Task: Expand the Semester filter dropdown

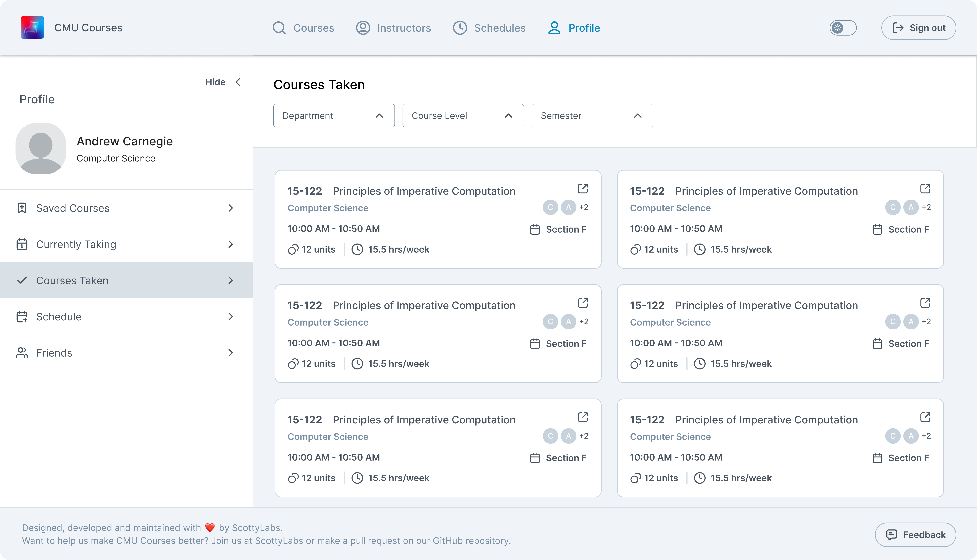Action: click(x=592, y=116)
